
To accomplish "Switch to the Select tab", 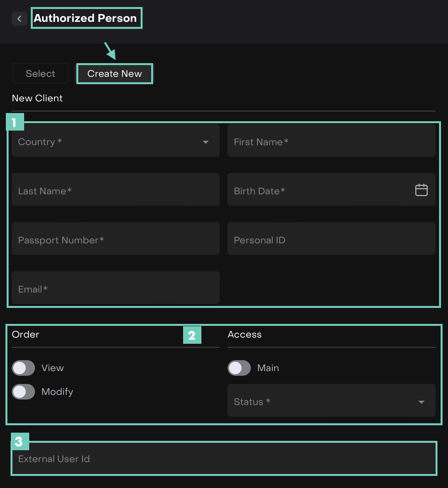I will (x=41, y=74).
